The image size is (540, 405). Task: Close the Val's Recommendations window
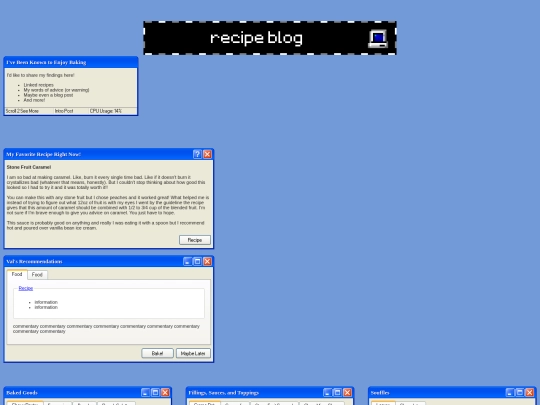click(207, 261)
